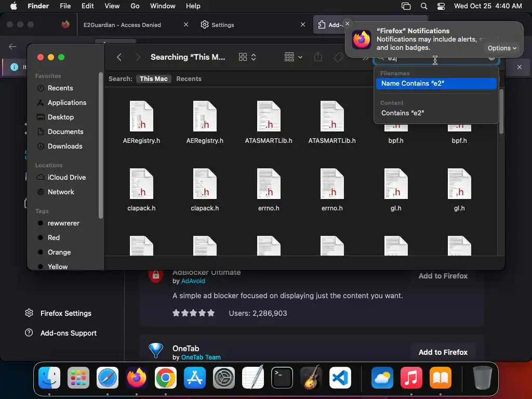The image size is (532, 399).
Task: Click the Finder sidebar scrollbar
Action: tap(100, 145)
